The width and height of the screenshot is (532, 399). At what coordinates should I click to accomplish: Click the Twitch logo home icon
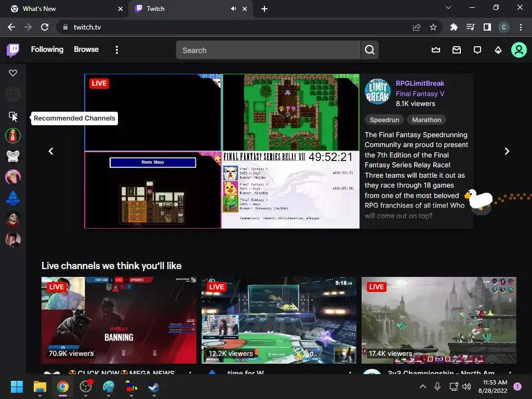(x=13, y=50)
